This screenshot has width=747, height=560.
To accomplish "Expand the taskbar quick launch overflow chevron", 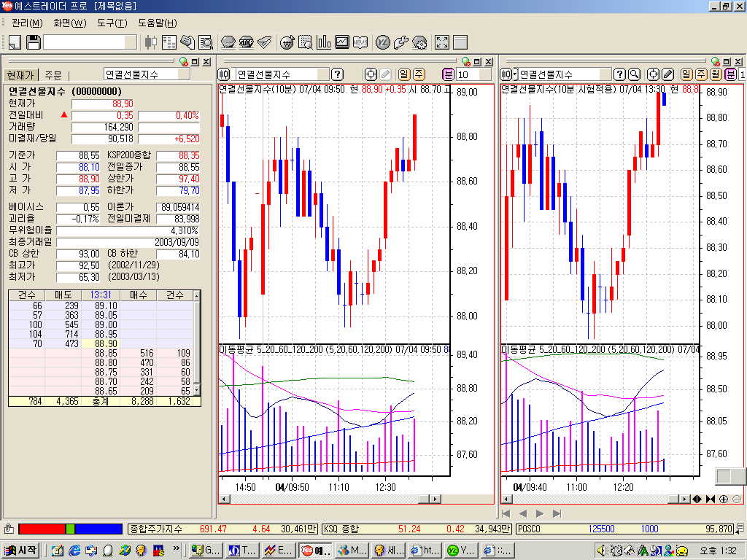I will click(177, 549).
